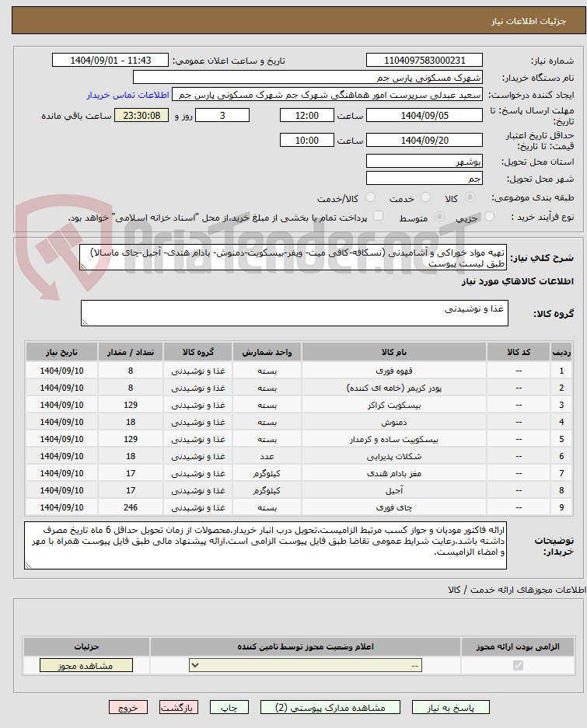The width and height of the screenshot is (587, 728).
Task: Click the تاریخ نیاز column header
Action: 62,352
